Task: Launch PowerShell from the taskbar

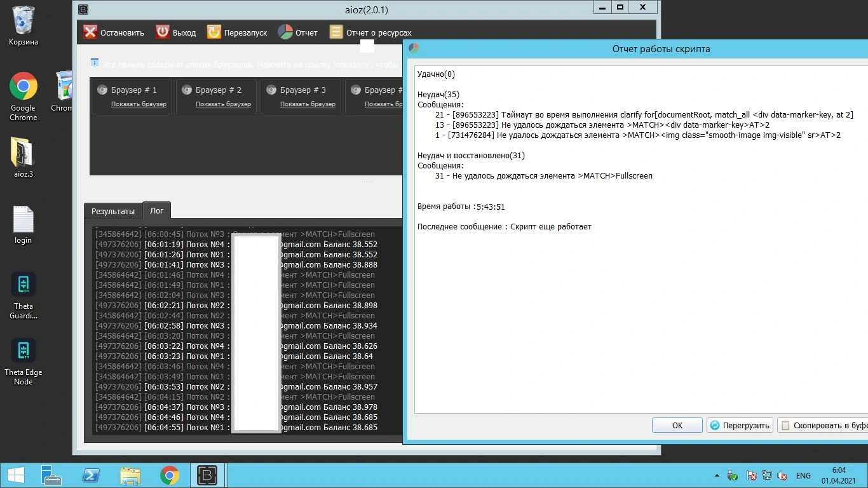Action: coord(91,475)
